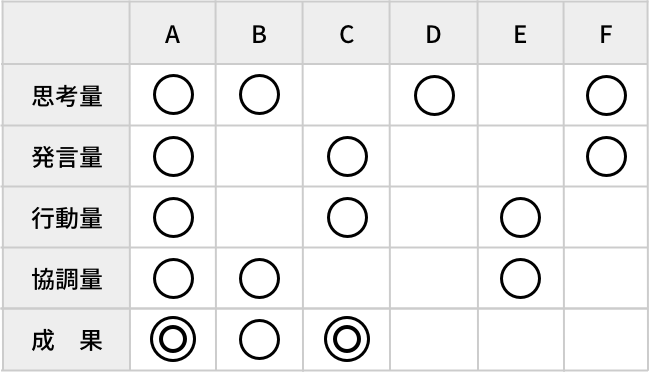Click the single circle in 成果 row, column B
The width and height of the screenshot is (649, 372).
point(260,339)
